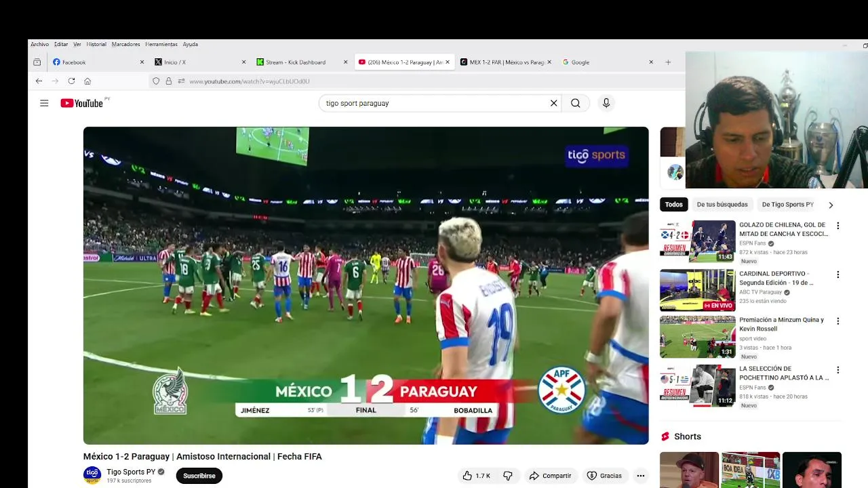The image size is (868, 488).
Task: Open the LA SELECCIÓN DE POCHETTINO video title
Action: (x=784, y=373)
